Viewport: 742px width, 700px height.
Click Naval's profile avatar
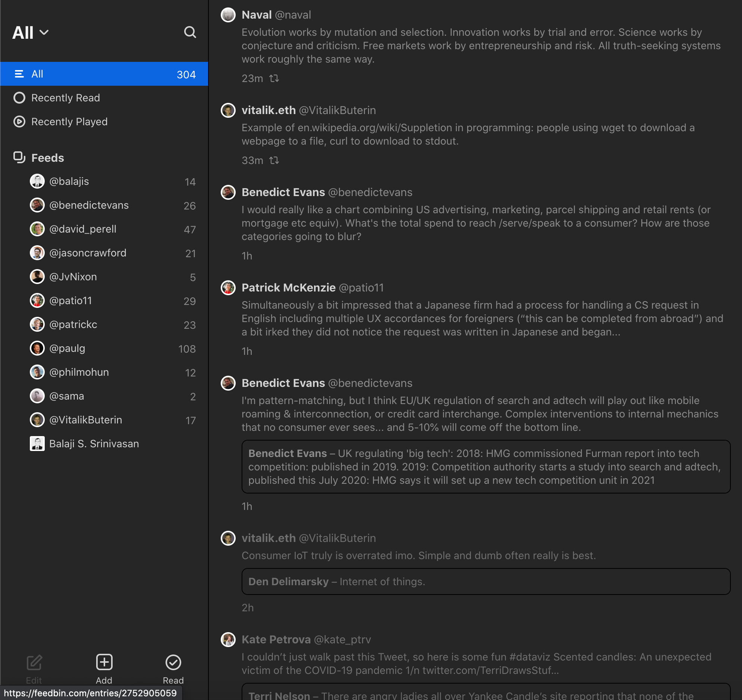coord(228,15)
